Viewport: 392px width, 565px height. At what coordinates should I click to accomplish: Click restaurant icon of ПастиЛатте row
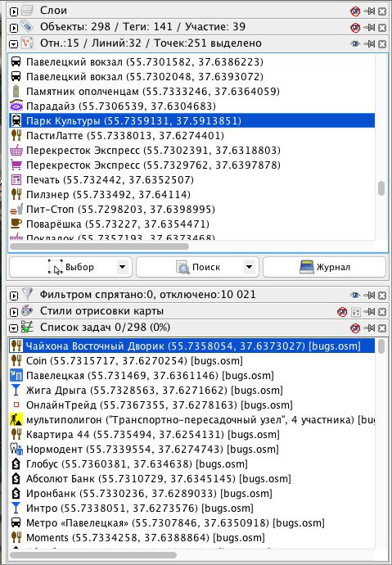[x=16, y=135]
